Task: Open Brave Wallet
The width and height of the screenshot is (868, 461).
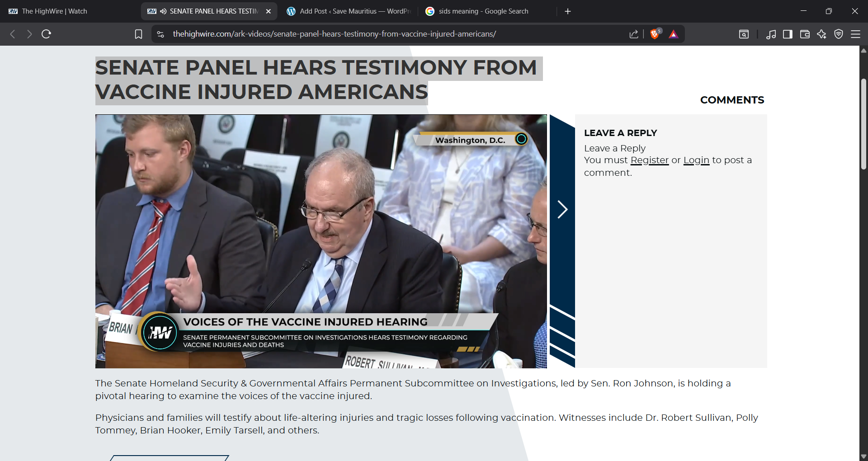Action: tap(805, 34)
